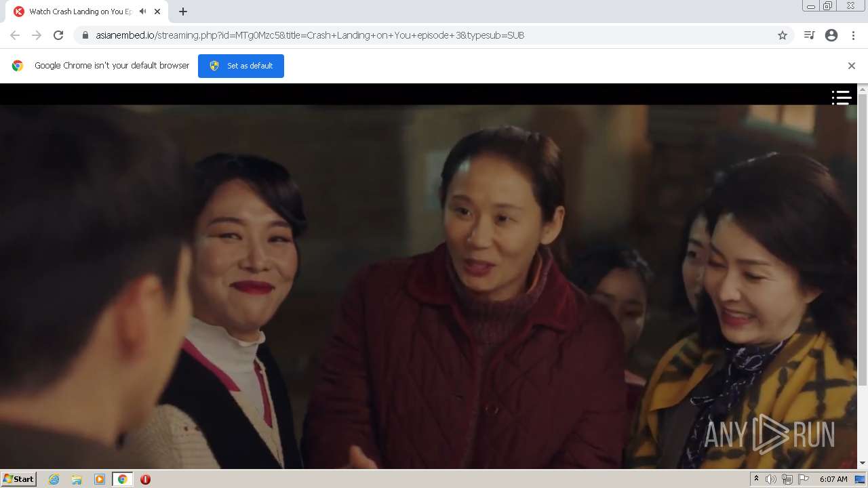Click the Chrome logo in notification bar

(x=18, y=66)
